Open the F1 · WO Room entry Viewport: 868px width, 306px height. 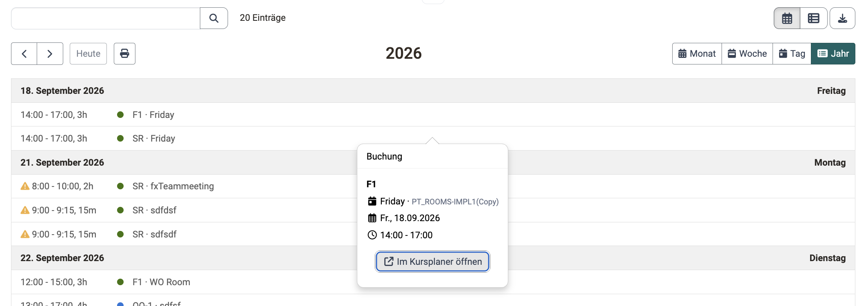click(161, 282)
